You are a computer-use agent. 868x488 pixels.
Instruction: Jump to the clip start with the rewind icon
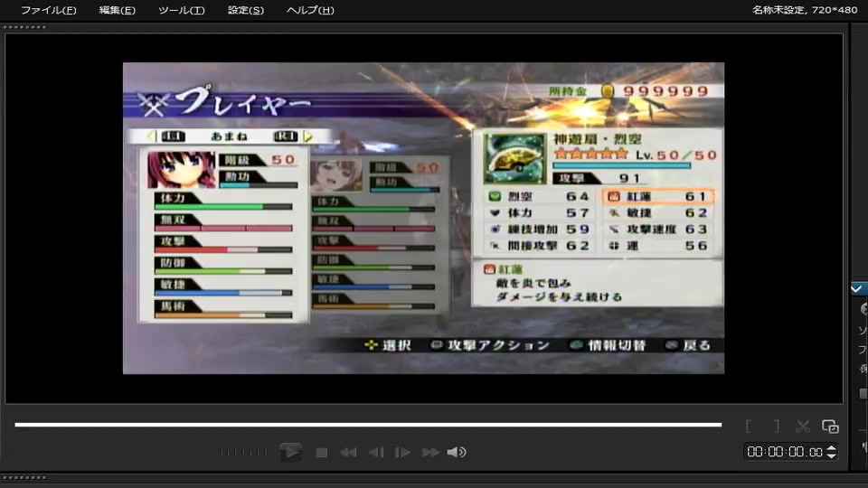[x=348, y=453]
